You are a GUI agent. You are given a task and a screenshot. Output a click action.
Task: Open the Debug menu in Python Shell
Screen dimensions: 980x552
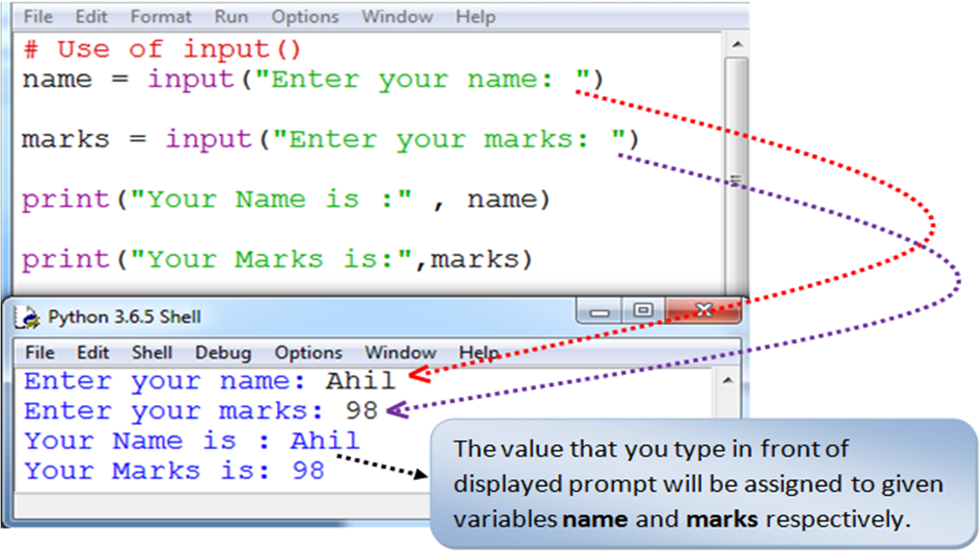coord(224,353)
